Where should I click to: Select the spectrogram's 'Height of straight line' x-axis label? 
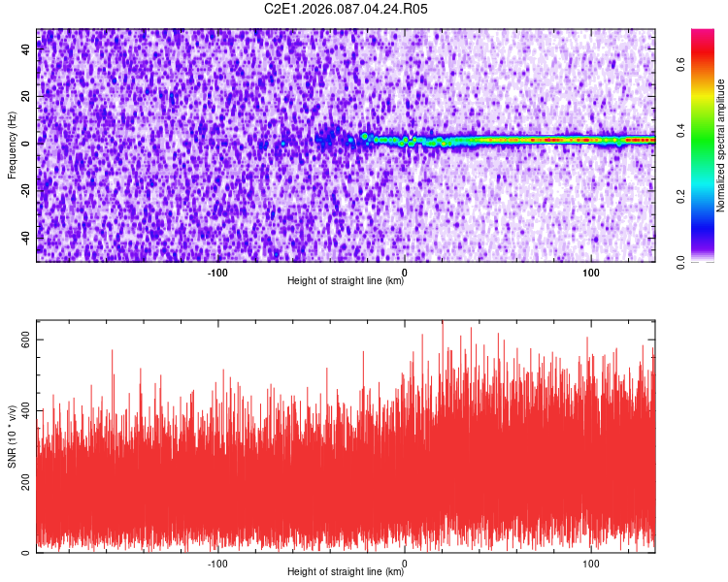pos(346,280)
